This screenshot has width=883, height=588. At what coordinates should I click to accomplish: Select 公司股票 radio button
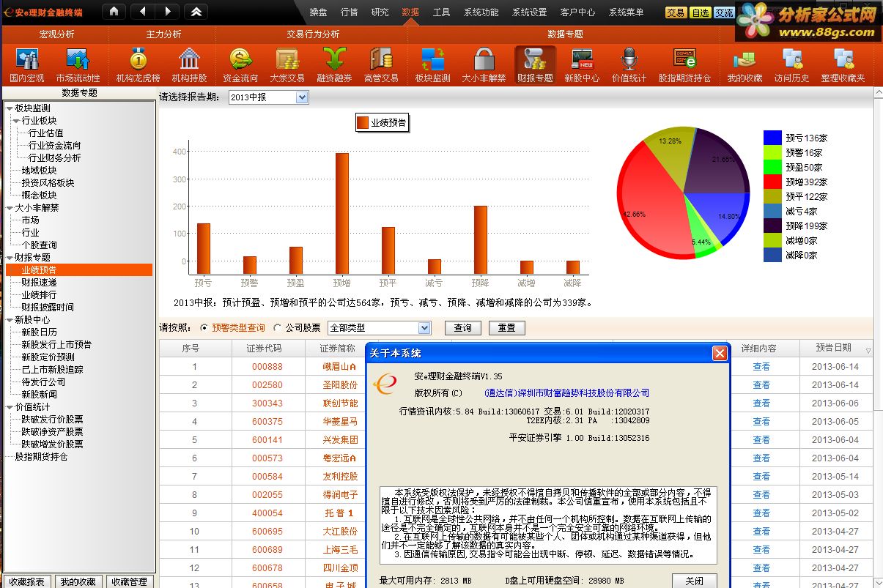pos(277,328)
